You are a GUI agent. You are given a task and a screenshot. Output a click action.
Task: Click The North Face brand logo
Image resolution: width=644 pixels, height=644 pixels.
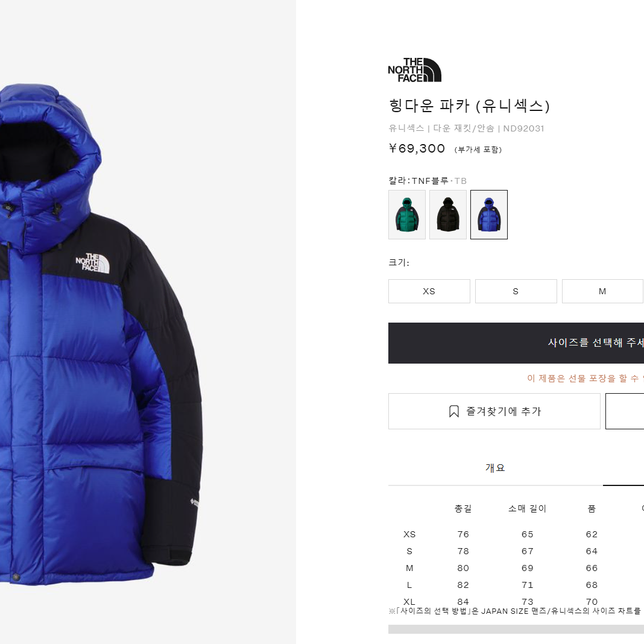tap(414, 70)
